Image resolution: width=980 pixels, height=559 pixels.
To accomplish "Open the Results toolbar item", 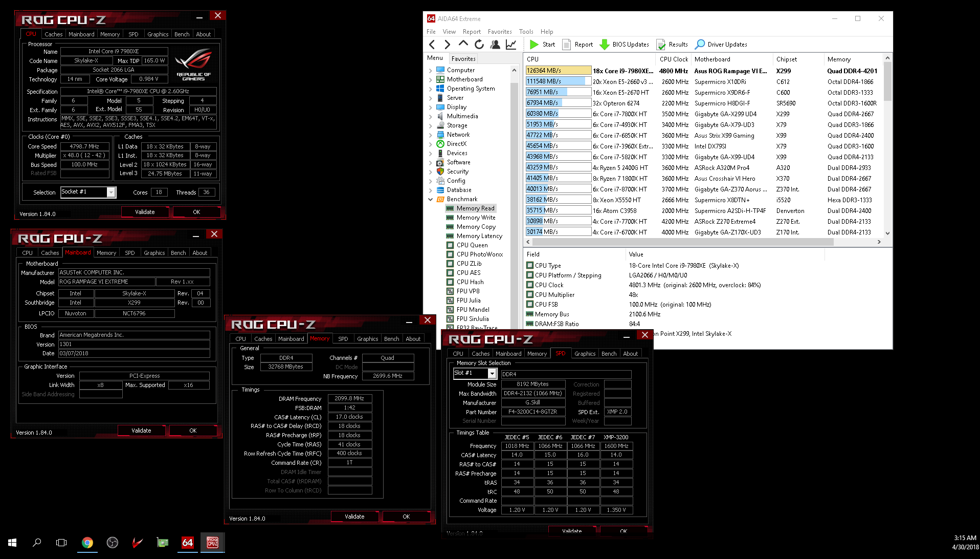I will [672, 45].
